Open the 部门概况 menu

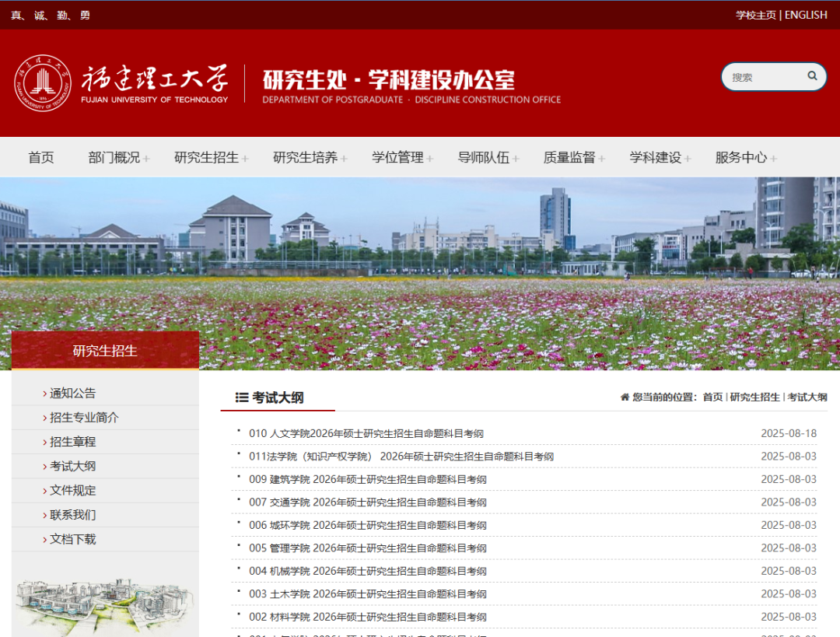[114, 158]
